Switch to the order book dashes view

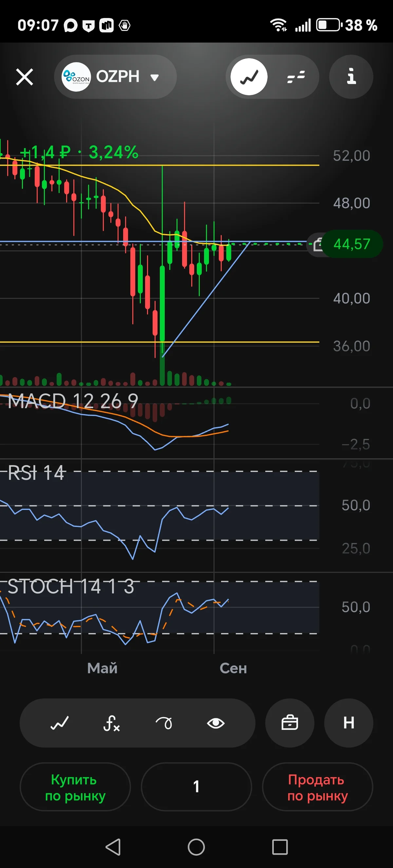coord(296,77)
